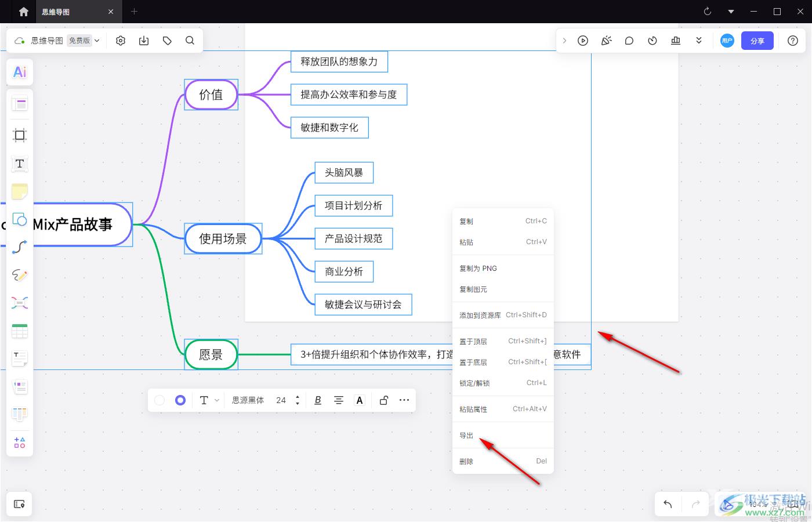Open help with the question mark icon

[x=793, y=41]
